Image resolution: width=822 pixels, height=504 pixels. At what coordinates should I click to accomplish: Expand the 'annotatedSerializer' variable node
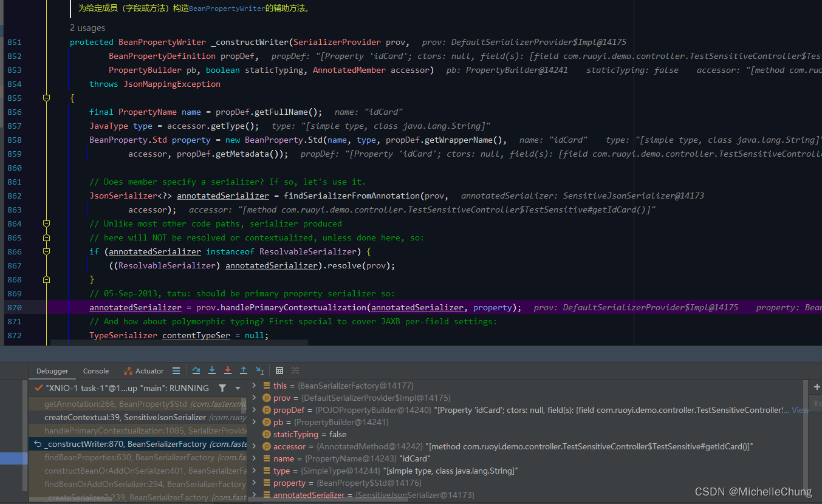255,495
